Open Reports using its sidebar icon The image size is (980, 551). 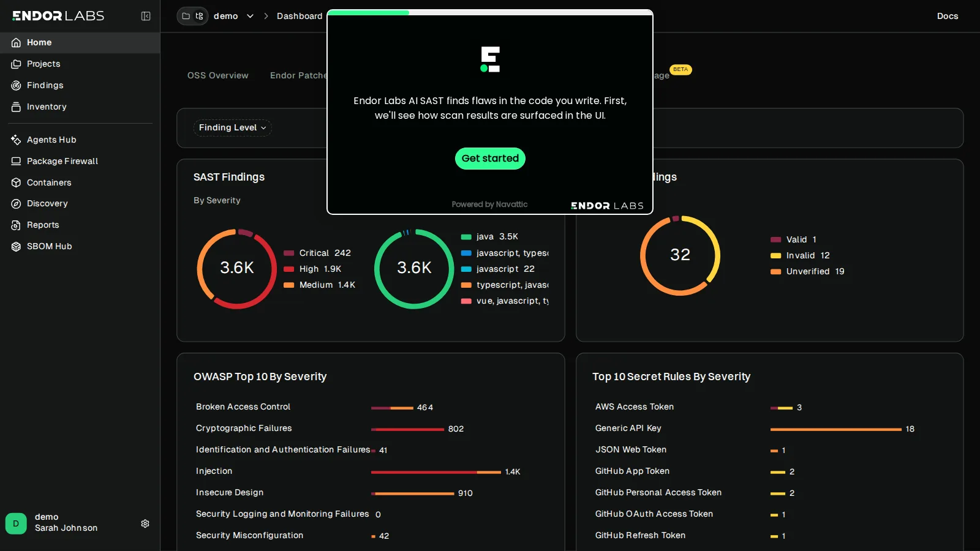click(x=16, y=225)
